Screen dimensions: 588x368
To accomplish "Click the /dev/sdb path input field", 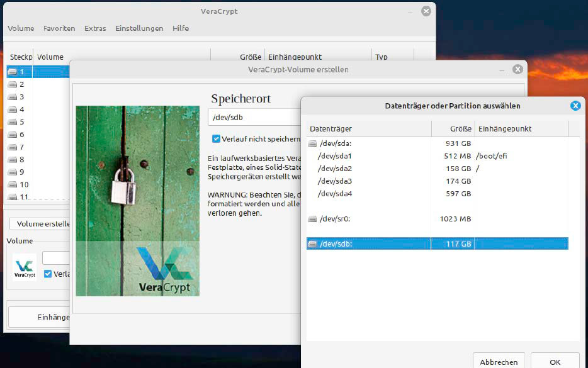I will pos(254,117).
